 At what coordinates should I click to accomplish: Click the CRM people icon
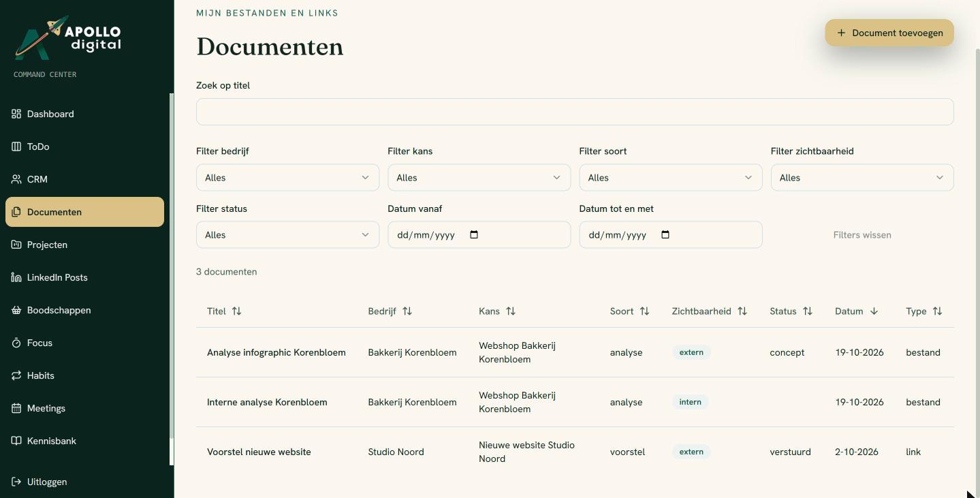16,179
